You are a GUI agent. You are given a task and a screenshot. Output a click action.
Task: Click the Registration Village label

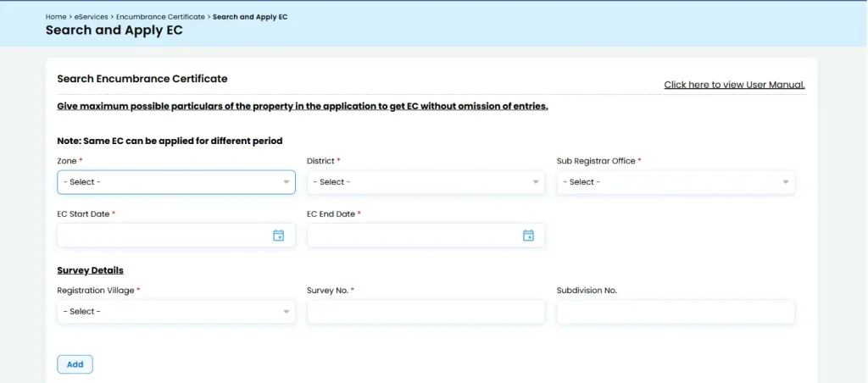(x=96, y=291)
